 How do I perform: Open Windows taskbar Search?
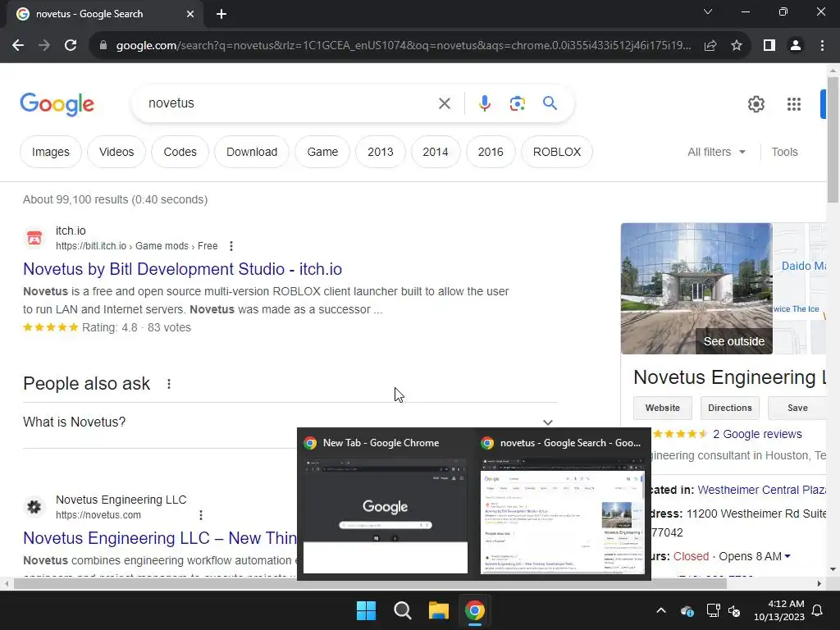click(x=402, y=610)
